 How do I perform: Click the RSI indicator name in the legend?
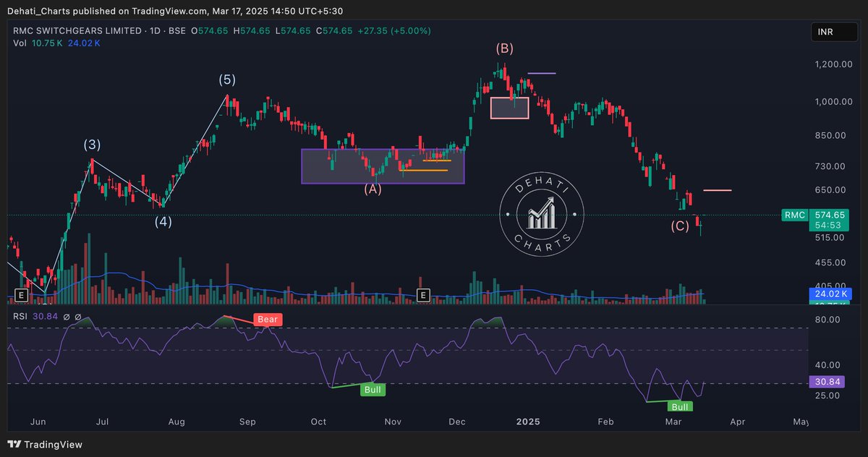pos(21,317)
